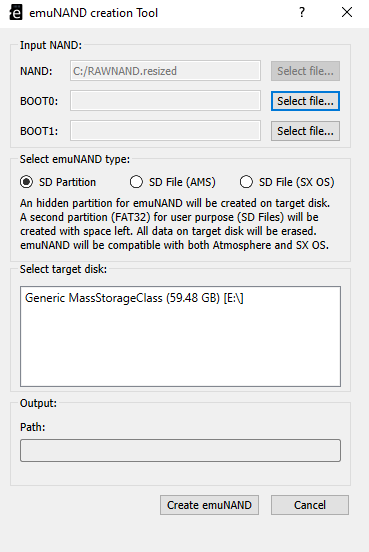Click the emuNAND creation Tool window title
This screenshot has height=552, width=369.
(x=93, y=13)
